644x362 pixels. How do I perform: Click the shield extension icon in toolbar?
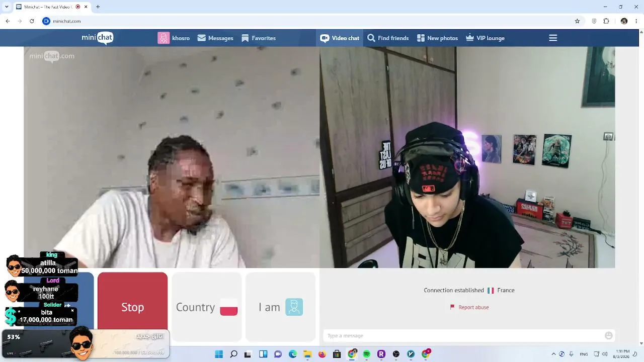(x=594, y=21)
